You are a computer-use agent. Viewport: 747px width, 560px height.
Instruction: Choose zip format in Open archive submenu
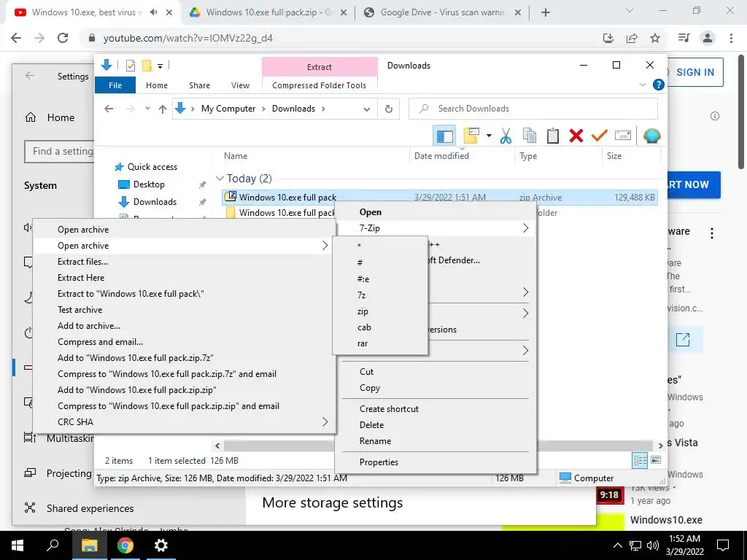[380, 311]
